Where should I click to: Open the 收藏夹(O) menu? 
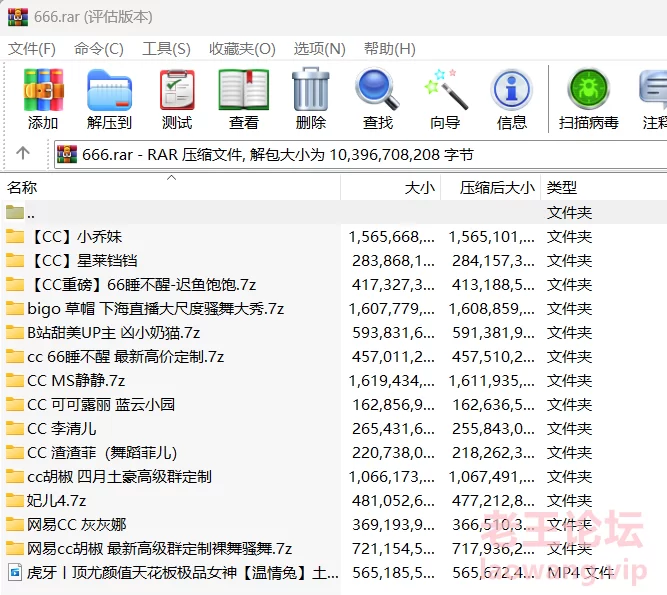(242, 49)
